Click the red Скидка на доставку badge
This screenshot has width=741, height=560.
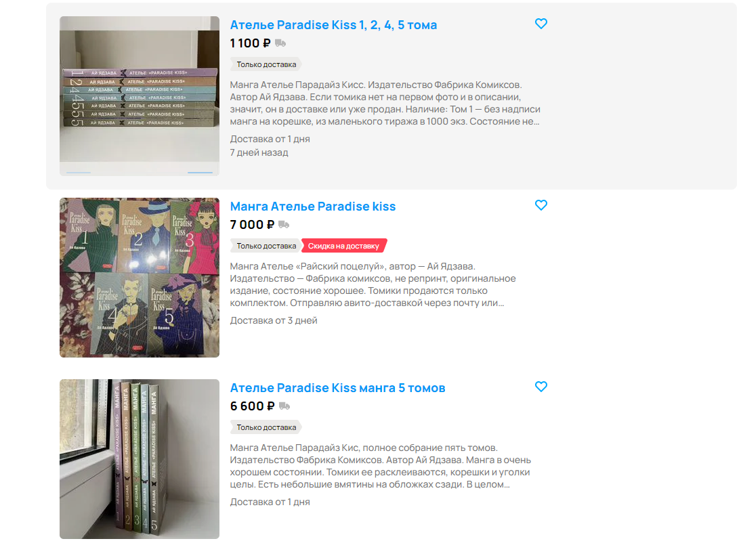(x=343, y=246)
